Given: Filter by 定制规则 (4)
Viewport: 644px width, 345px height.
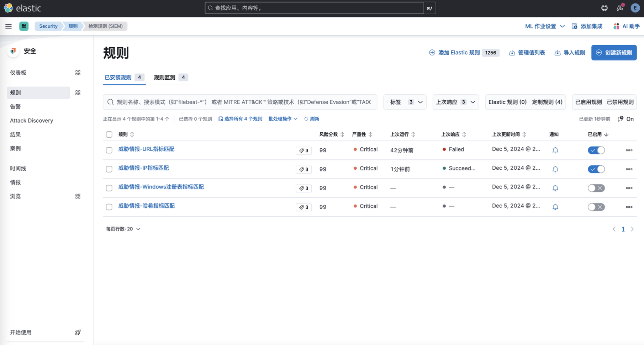Looking at the screenshot, I should tap(547, 102).
